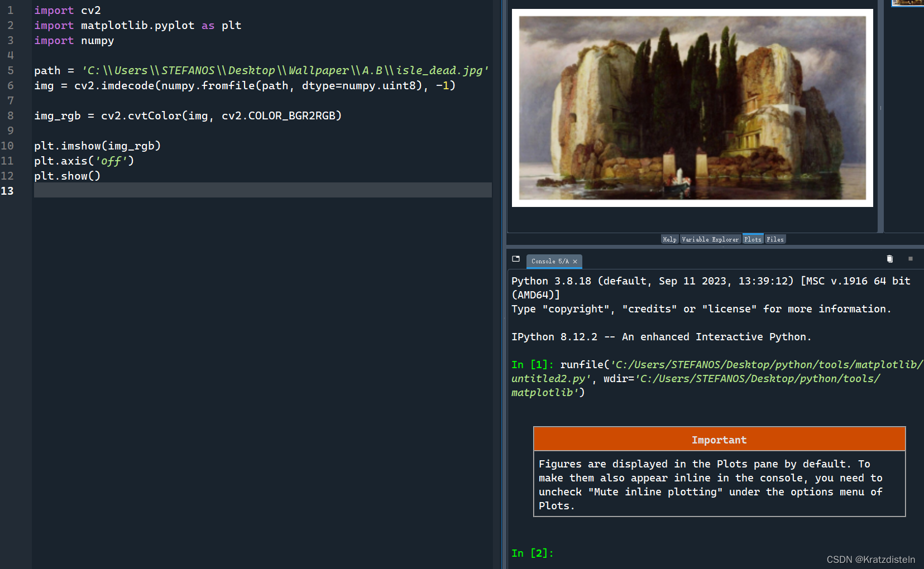Click the trash icon in the console toolbar

tap(890, 259)
